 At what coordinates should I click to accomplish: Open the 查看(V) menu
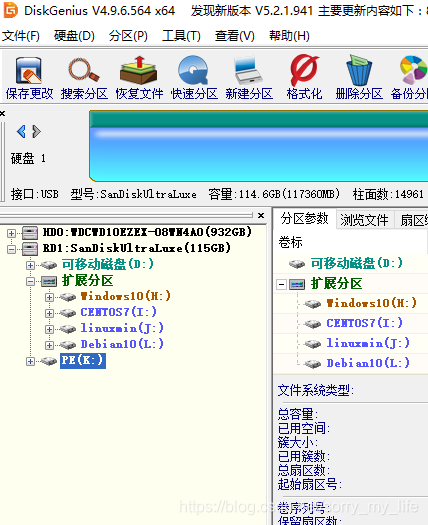[x=234, y=36]
